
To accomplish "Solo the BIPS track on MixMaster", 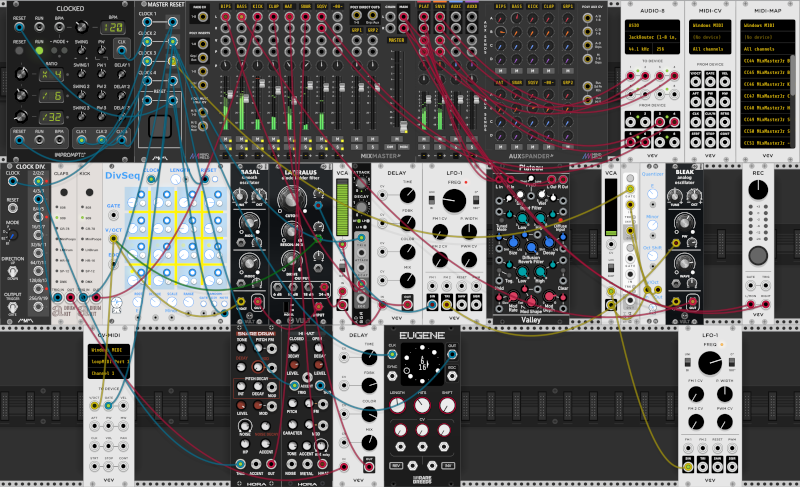I will pyautogui.click(x=226, y=147).
